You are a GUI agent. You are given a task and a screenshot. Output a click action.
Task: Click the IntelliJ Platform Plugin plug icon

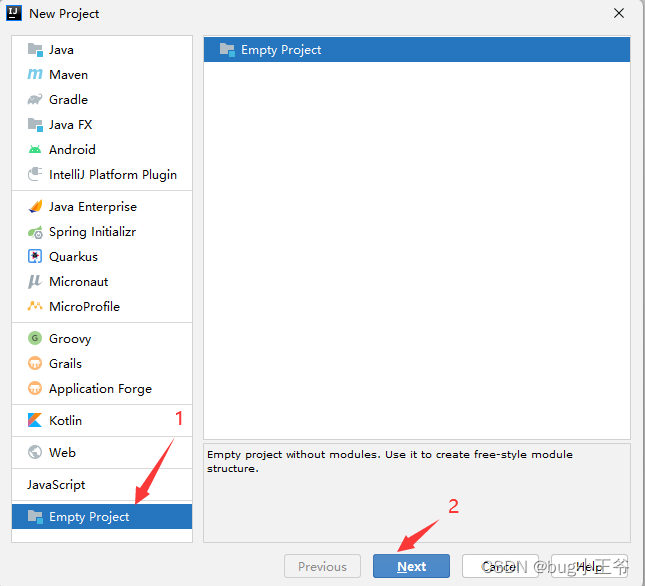click(35, 174)
